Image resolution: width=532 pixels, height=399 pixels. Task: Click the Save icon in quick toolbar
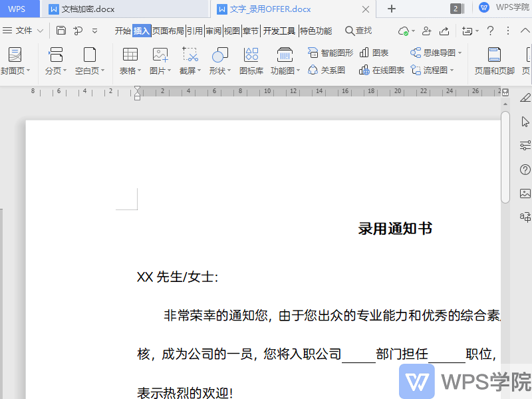pyautogui.click(x=61, y=31)
